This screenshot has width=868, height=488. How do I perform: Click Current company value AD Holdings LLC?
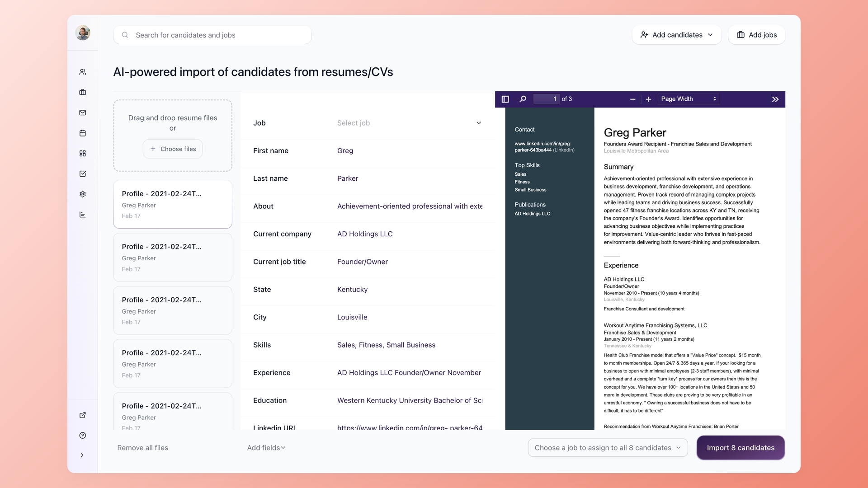tap(365, 234)
